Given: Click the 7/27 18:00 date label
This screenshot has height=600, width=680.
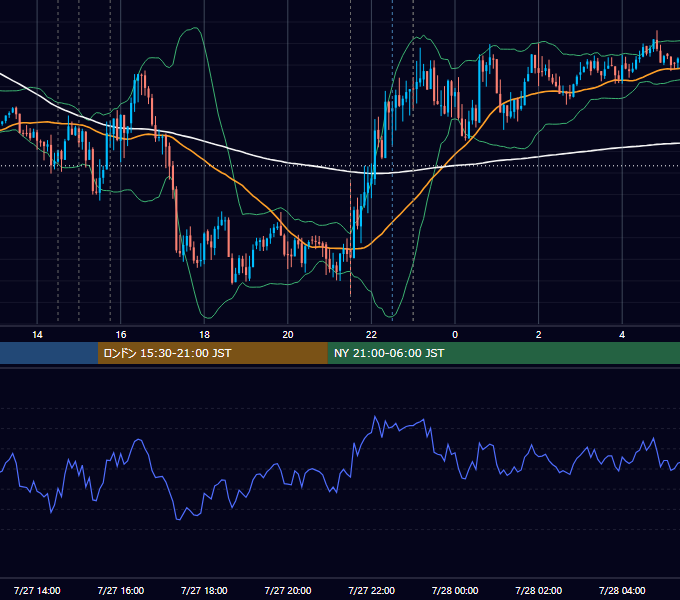Looking at the screenshot, I should [x=204, y=590].
